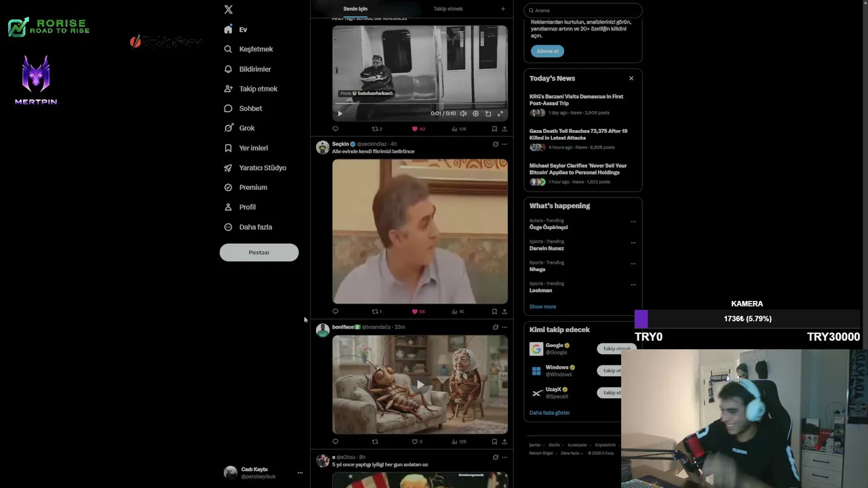Image resolution: width=868 pixels, height=488 pixels.
Task: Go to Profil via the person icon
Action: point(229,207)
